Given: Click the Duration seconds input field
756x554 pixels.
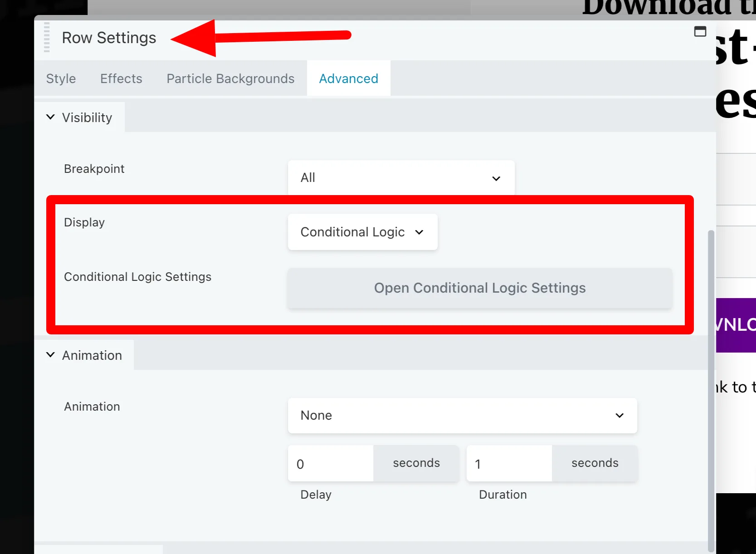Looking at the screenshot, I should tap(509, 464).
